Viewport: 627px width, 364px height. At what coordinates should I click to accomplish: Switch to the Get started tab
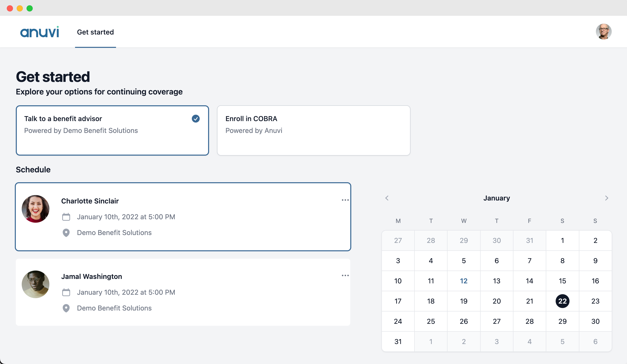(95, 32)
